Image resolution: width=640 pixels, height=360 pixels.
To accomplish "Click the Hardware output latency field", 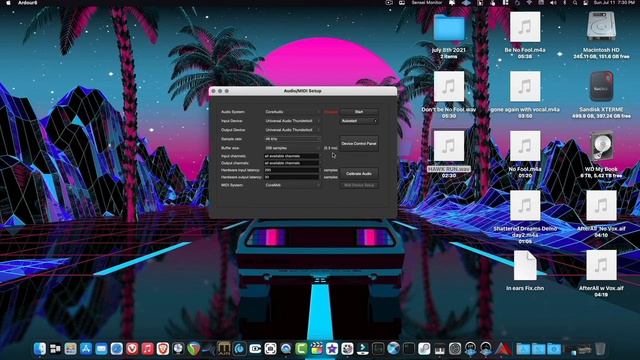I will click(x=291, y=177).
